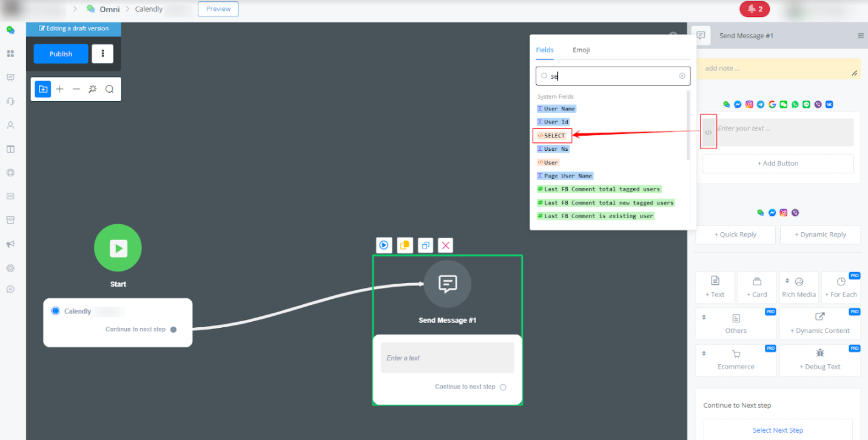Click the blue play icon above Send Message node

pyautogui.click(x=383, y=245)
